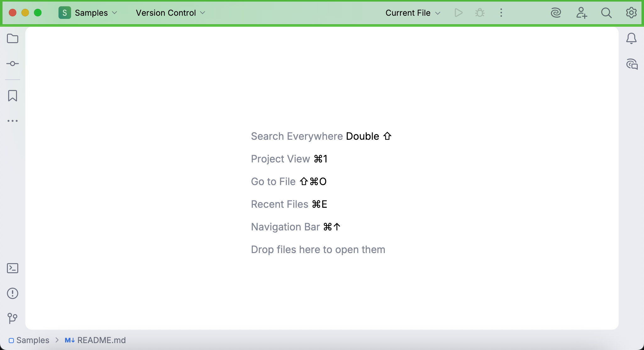Show notifications via the bell icon
Viewport: 644px width, 350px height.
[631, 38]
